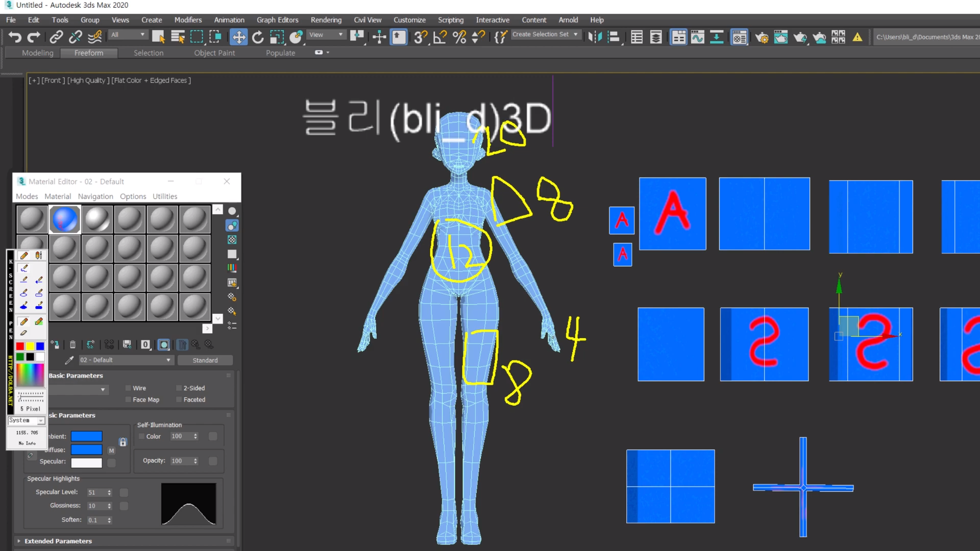Open Render Setup teapot icon
The image size is (980, 551).
coord(762,37)
